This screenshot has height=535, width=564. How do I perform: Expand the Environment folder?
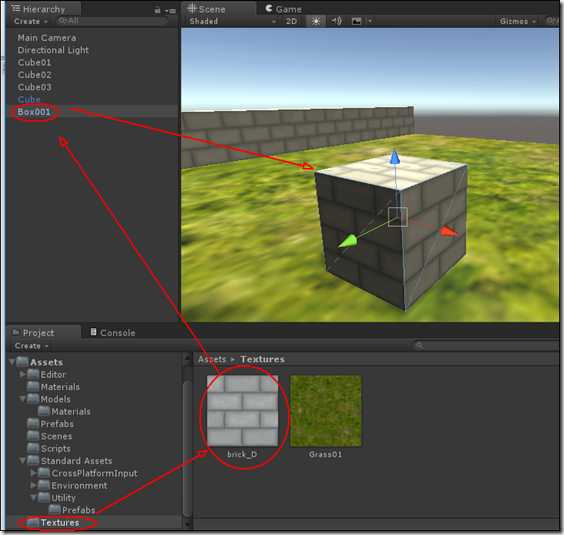pyautogui.click(x=33, y=485)
